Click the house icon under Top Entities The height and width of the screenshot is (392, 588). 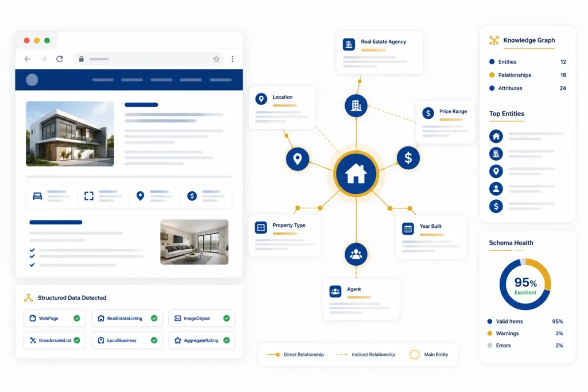click(496, 136)
